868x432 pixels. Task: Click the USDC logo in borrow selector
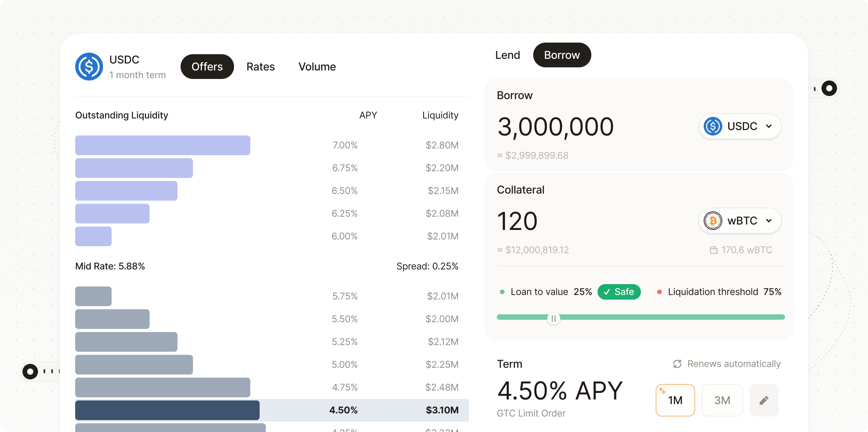(713, 126)
